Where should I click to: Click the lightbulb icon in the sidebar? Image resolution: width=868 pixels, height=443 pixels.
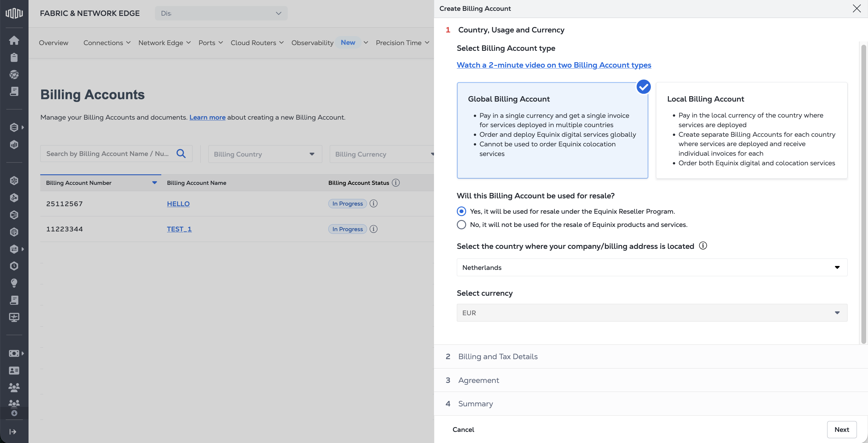pos(14,283)
